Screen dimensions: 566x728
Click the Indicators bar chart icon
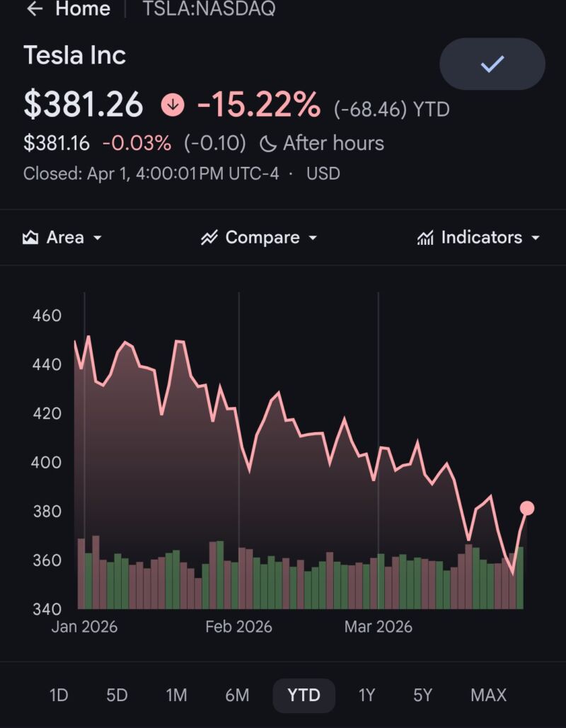tap(425, 238)
